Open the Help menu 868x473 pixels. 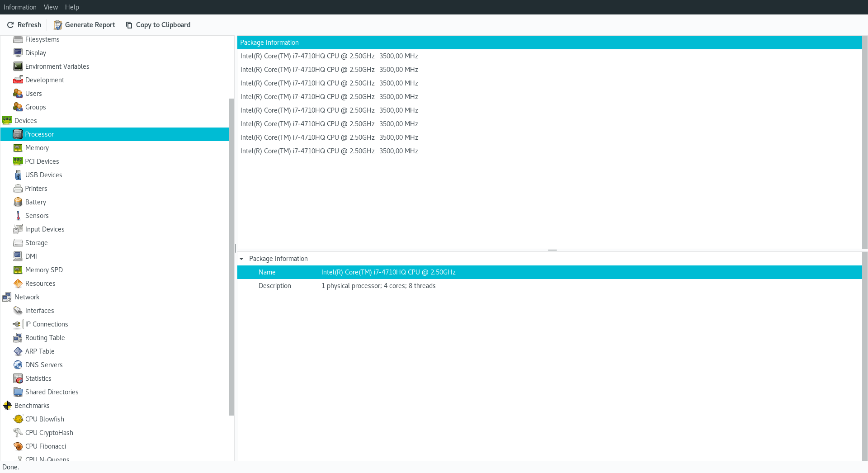(72, 7)
